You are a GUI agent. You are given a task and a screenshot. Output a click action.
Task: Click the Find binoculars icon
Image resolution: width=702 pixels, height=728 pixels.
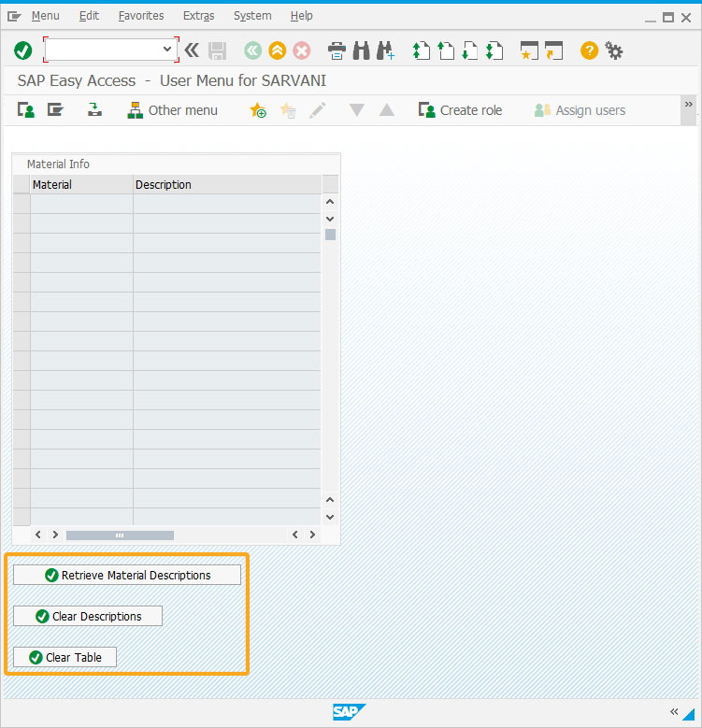(361, 50)
